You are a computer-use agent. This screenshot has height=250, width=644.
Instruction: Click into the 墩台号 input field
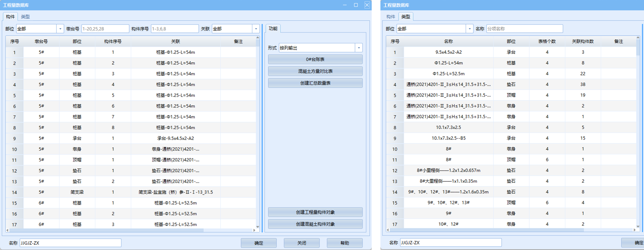click(105, 29)
